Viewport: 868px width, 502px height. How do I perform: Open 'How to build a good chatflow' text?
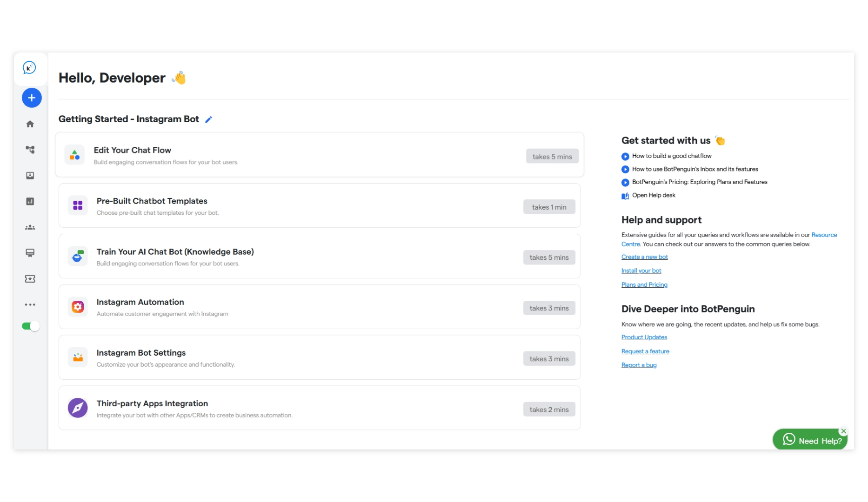click(672, 156)
